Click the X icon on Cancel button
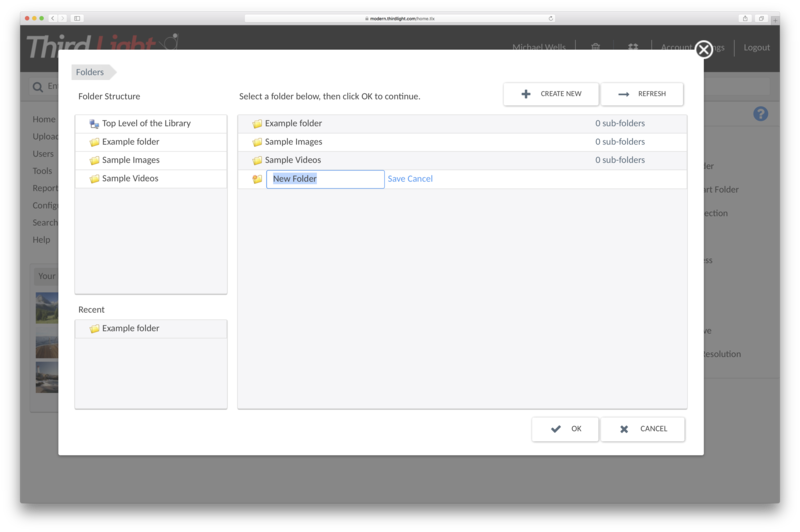Image resolution: width=800 pixels, height=532 pixels. coord(624,429)
